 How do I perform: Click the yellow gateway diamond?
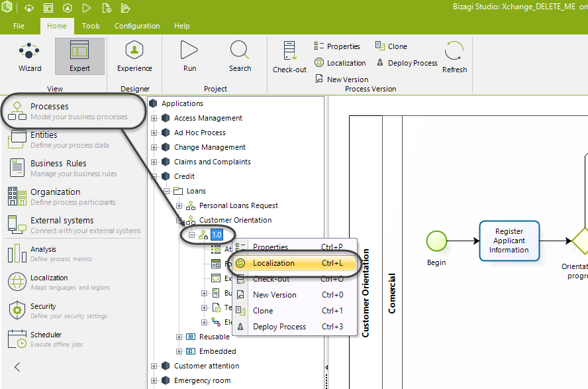[580, 241]
